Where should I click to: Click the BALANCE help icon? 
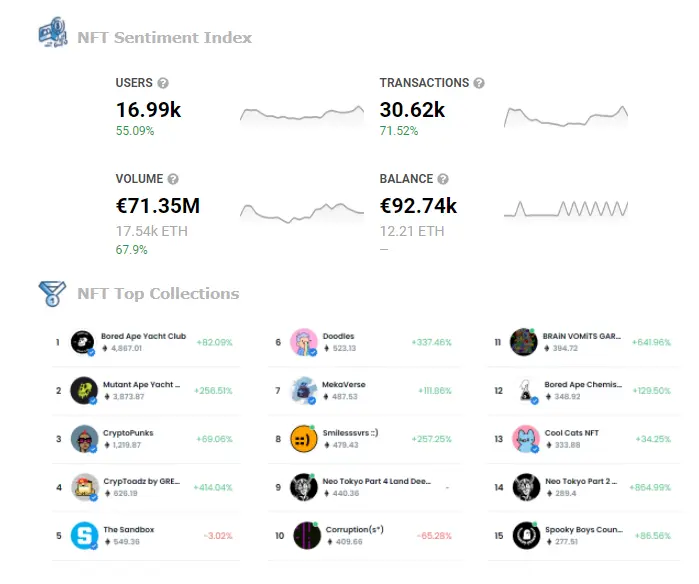pos(443,179)
